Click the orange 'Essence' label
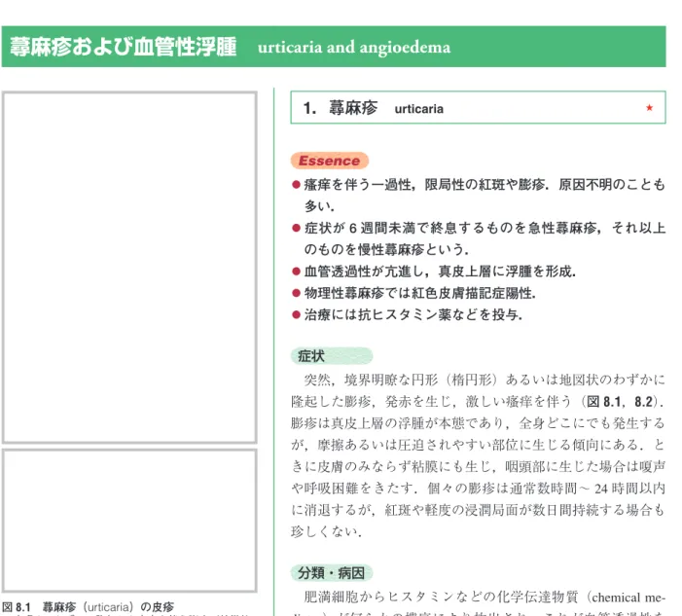 coord(329,161)
